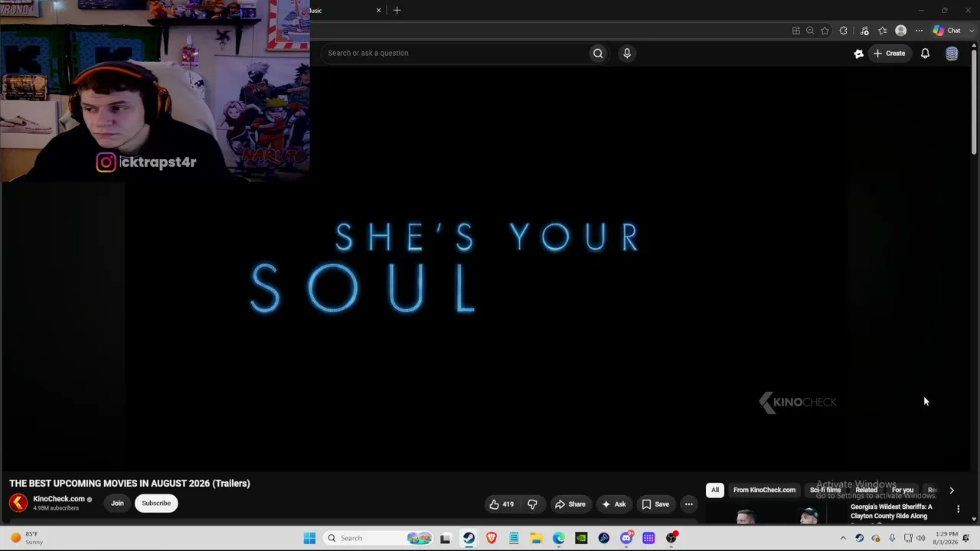Open File Explorer from the taskbar

pos(536,538)
